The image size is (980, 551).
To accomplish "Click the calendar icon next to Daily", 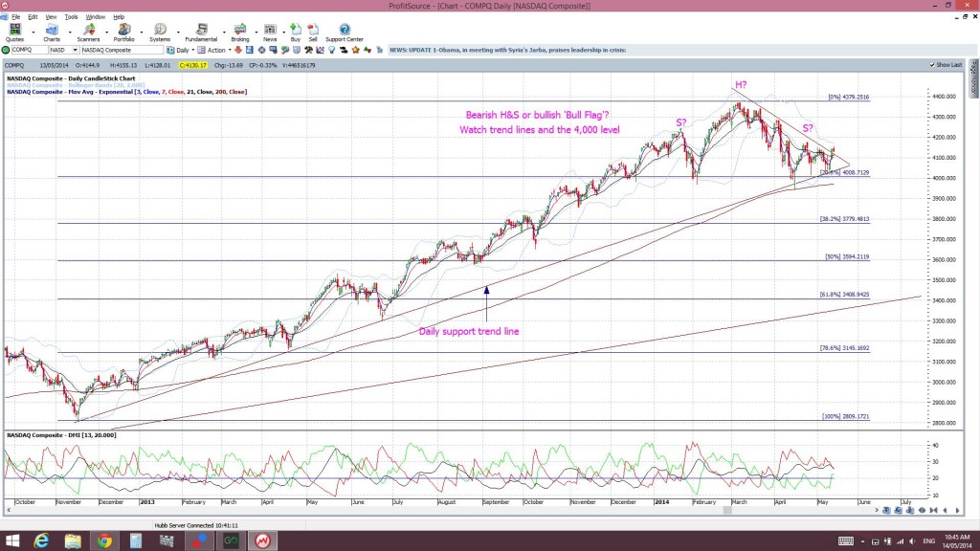I will [170, 50].
